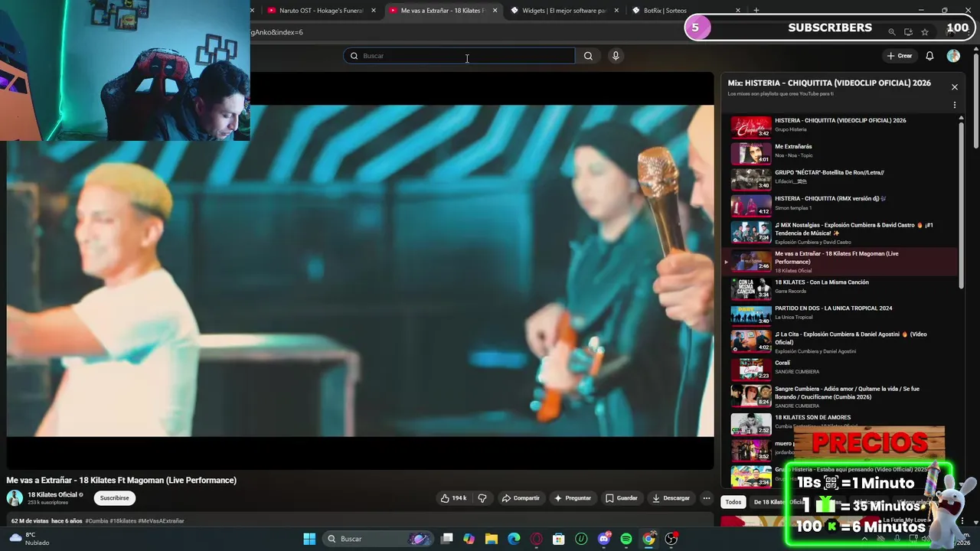980x551 pixels.
Task: Open OBS Studio from taskbar
Action: [671, 539]
